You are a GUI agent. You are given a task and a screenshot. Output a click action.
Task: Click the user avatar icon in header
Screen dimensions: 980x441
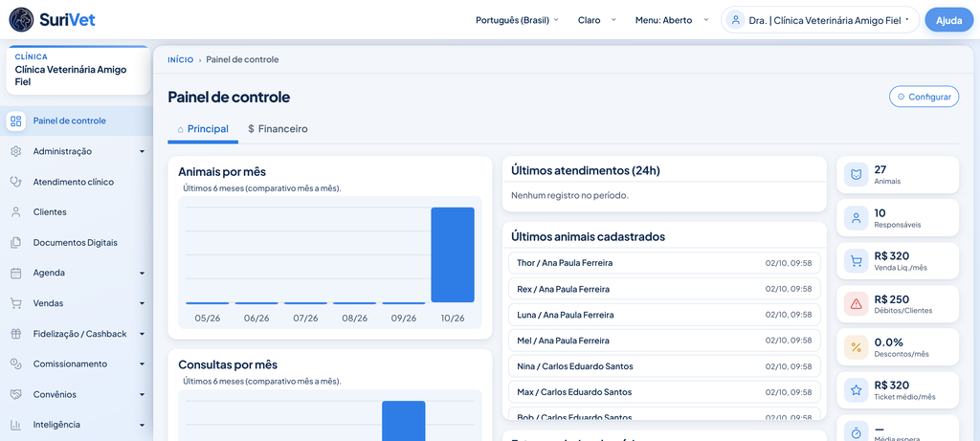point(736,20)
